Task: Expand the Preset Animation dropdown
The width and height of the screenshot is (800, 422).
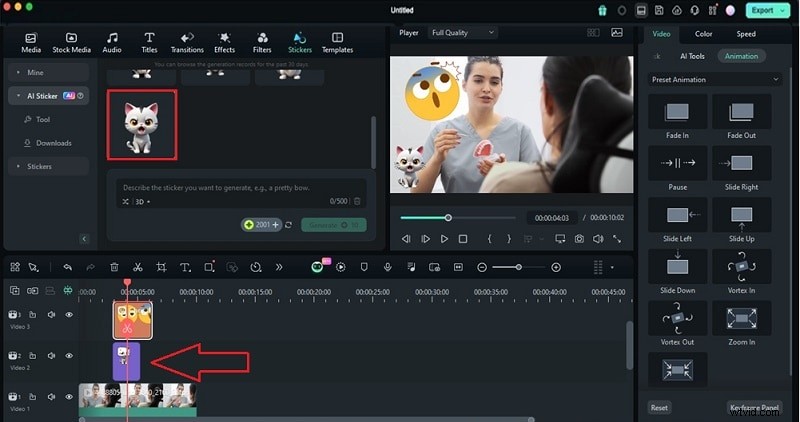Action: click(x=715, y=80)
